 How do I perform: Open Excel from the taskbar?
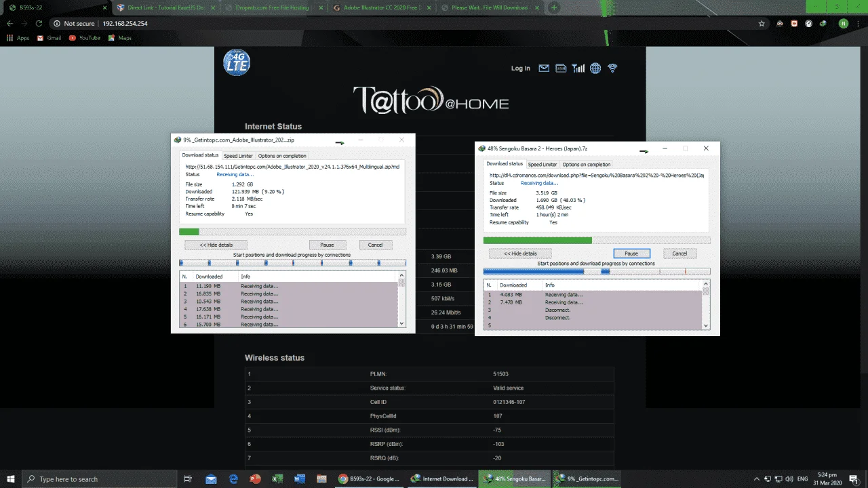(277, 479)
